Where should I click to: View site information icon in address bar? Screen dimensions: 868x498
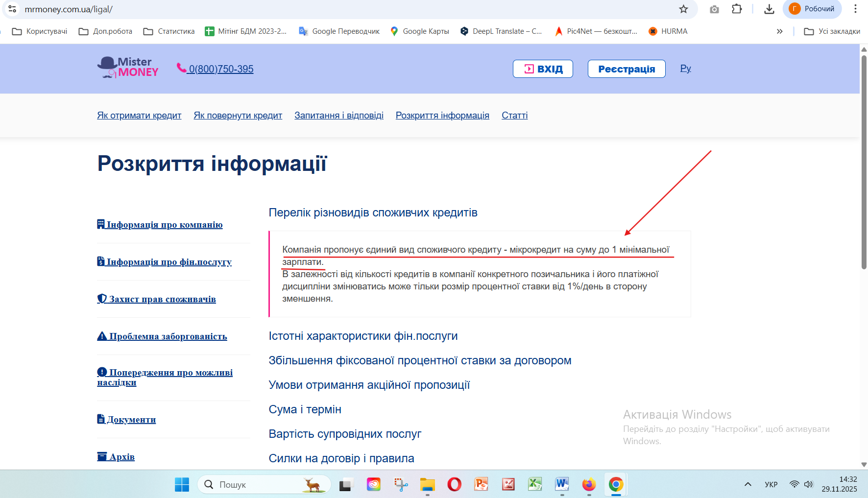coord(12,9)
